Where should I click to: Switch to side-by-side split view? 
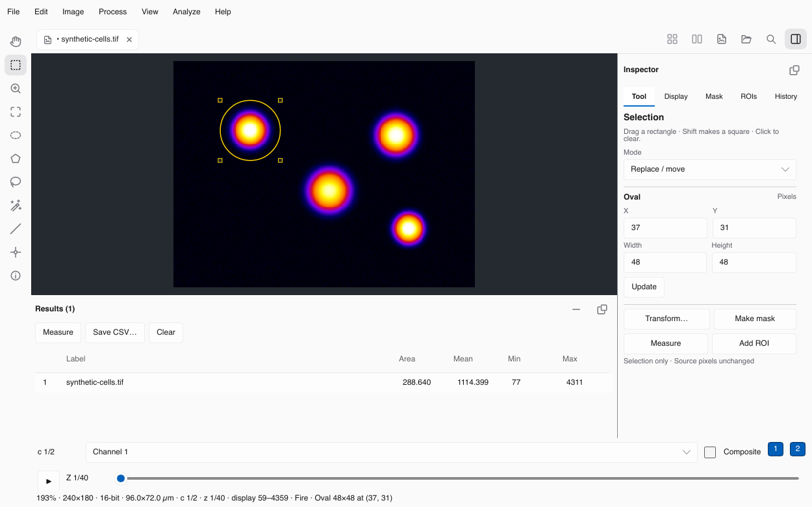(x=697, y=39)
